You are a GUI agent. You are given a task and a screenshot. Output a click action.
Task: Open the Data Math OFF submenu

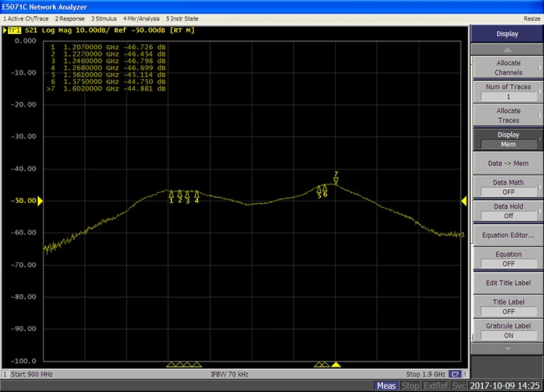508,187
